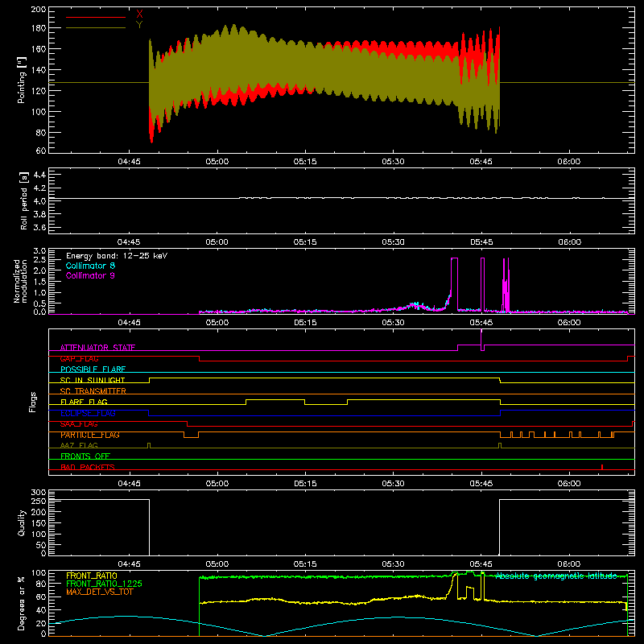
Task: Select the Energy band: 12-25 keV text
Action: 117,256
